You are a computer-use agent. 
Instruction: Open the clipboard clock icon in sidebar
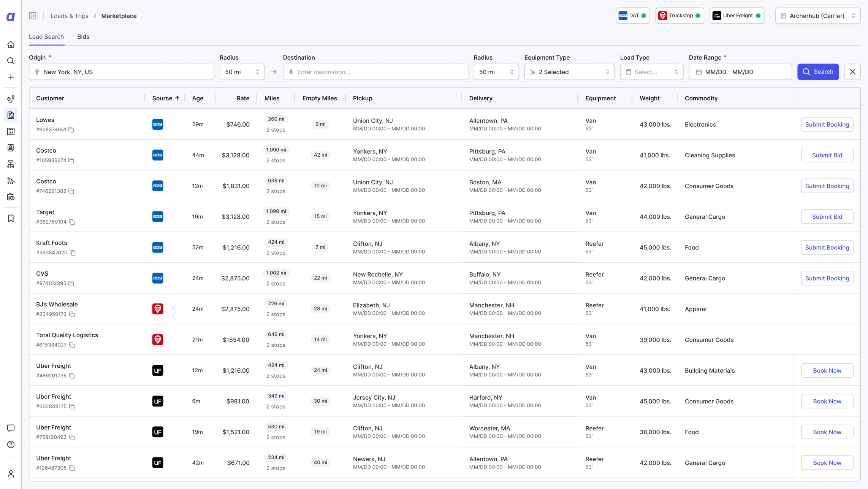pyautogui.click(x=11, y=197)
